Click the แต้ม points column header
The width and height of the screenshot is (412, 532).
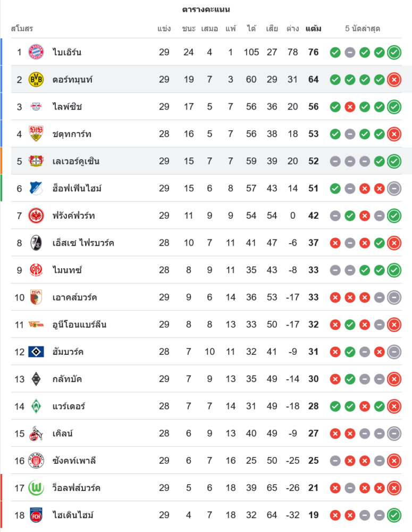(x=313, y=28)
